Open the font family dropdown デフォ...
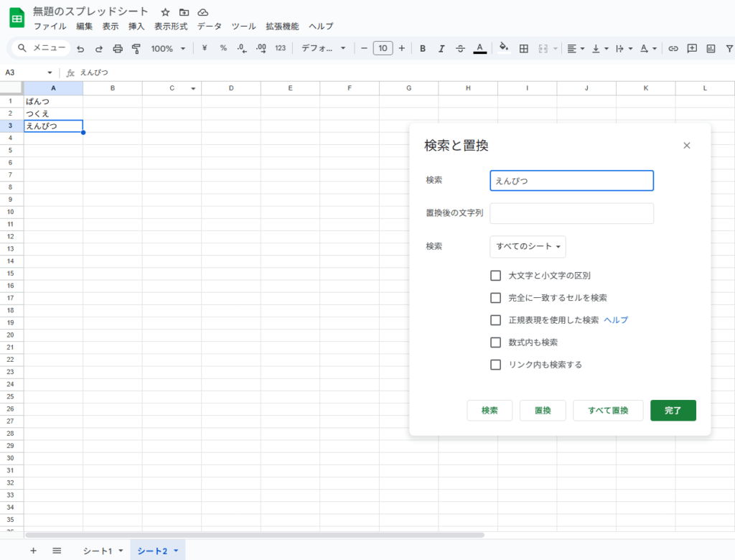Viewport: 735px width, 560px height. click(x=323, y=49)
